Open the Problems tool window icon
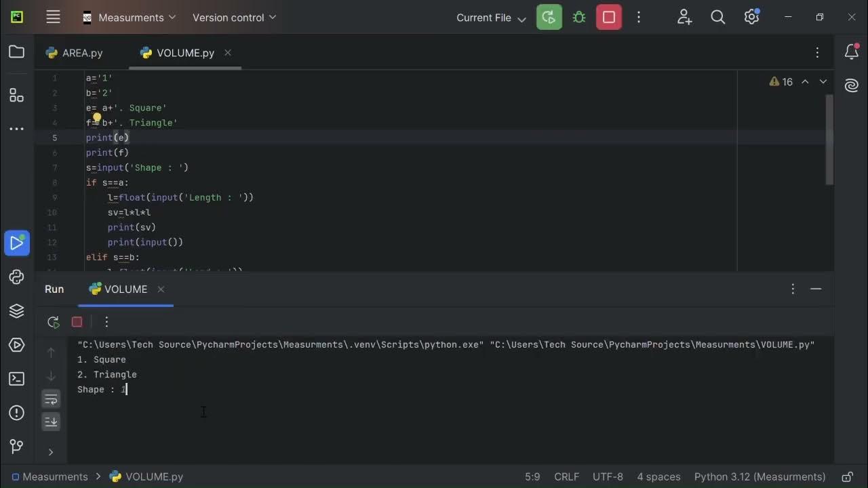Image resolution: width=868 pixels, height=488 pixels. coord(17,413)
